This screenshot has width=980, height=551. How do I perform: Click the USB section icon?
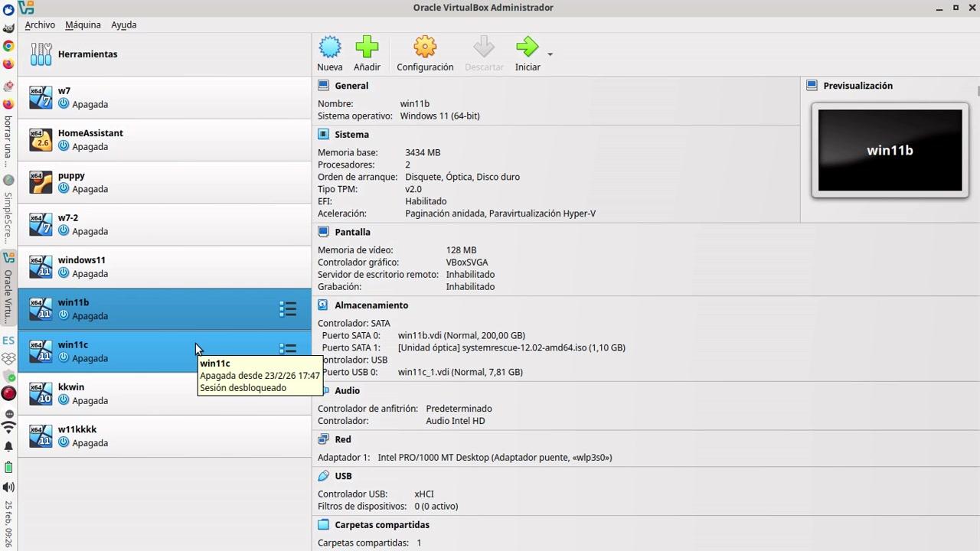tap(323, 476)
